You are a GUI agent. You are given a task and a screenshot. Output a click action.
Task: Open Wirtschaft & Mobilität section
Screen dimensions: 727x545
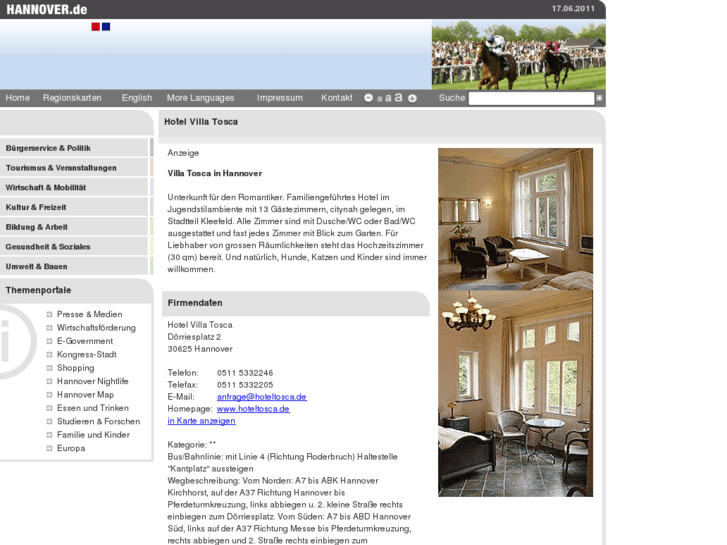74,187
